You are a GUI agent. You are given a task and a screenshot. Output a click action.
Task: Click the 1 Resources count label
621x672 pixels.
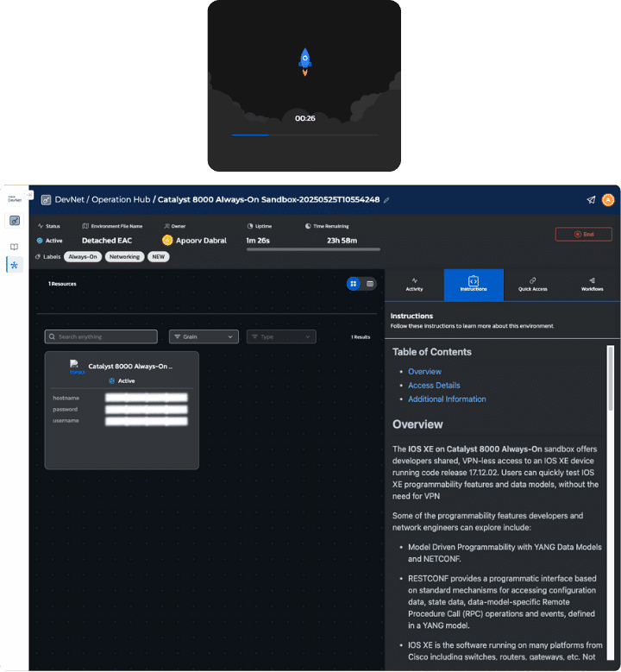[62, 284]
